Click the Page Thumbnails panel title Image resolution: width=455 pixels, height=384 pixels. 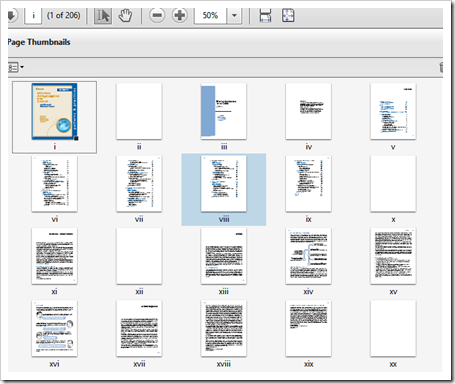(x=39, y=42)
